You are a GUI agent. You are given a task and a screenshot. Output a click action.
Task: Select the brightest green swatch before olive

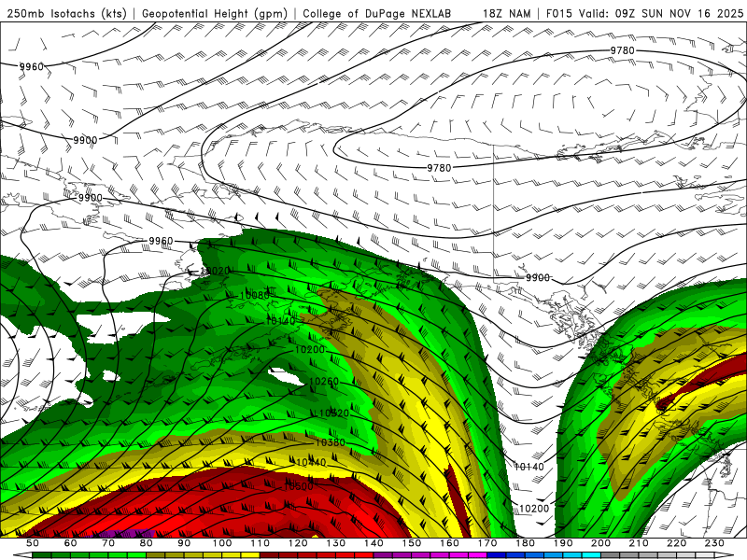[136, 555]
